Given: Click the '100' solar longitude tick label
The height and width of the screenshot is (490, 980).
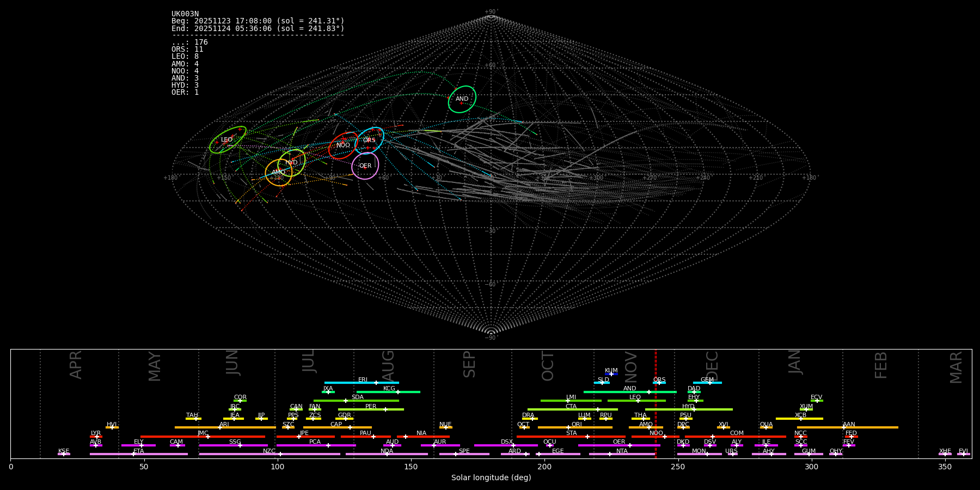Looking at the screenshot, I should (x=278, y=467).
